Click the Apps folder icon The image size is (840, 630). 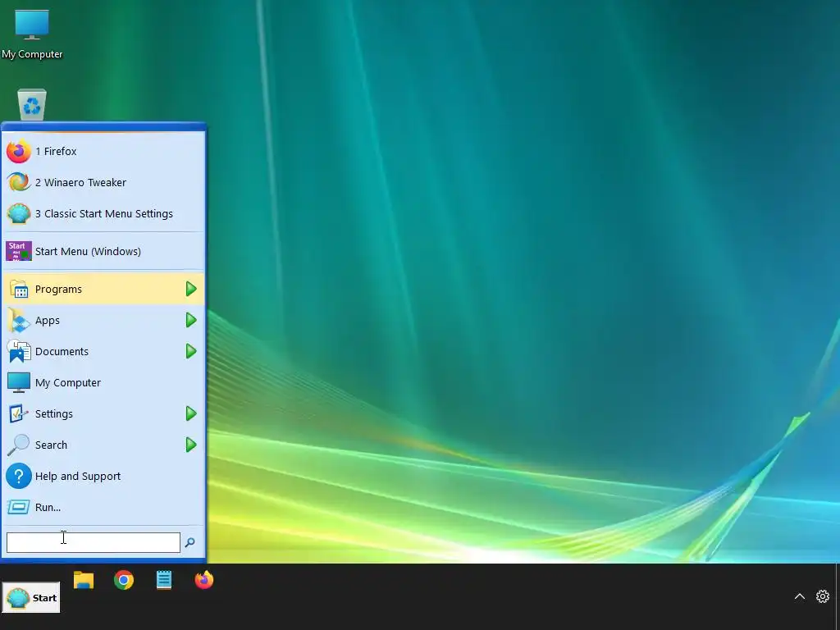(19, 321)
